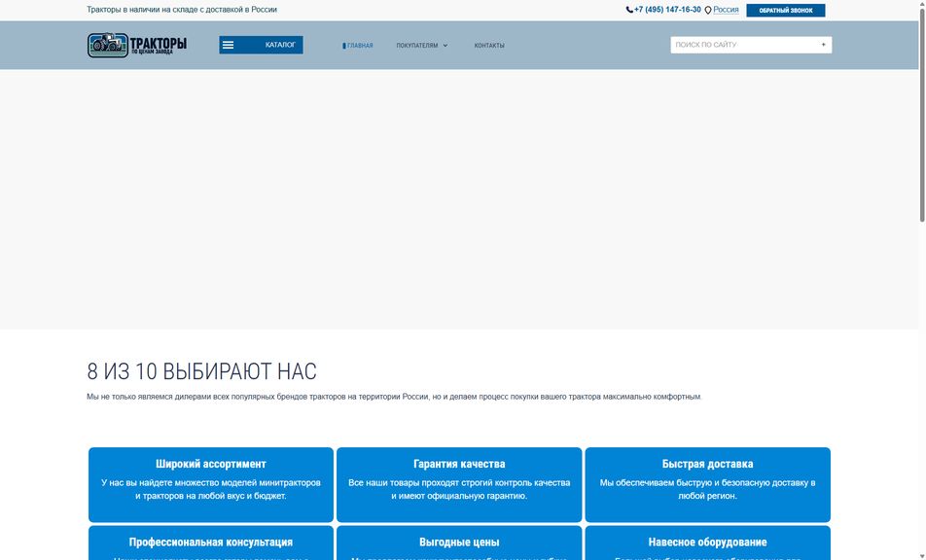The image size is (926, 560).
Task: Click the top tagline Тракторы в наличии на складе
Action: 182,10
